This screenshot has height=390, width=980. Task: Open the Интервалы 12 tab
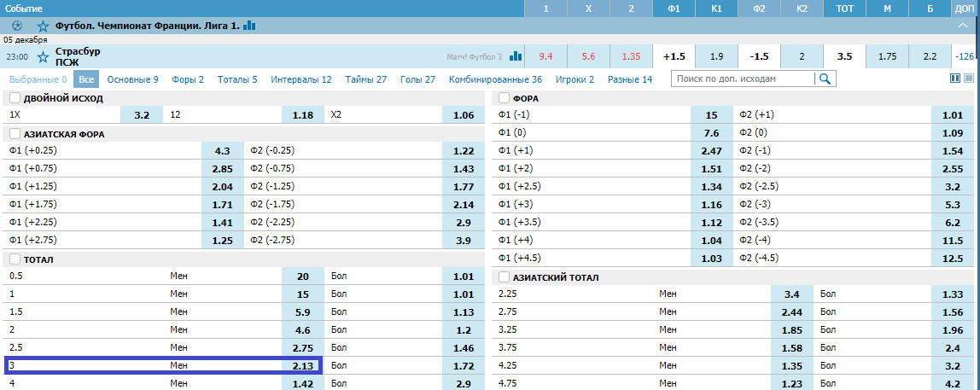click(301, 79)
